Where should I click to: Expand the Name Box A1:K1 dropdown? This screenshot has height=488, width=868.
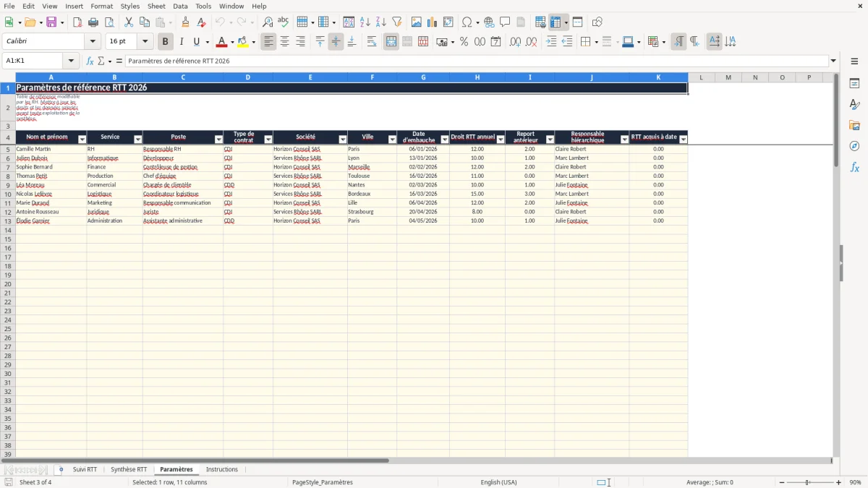[x=71, y=61]
